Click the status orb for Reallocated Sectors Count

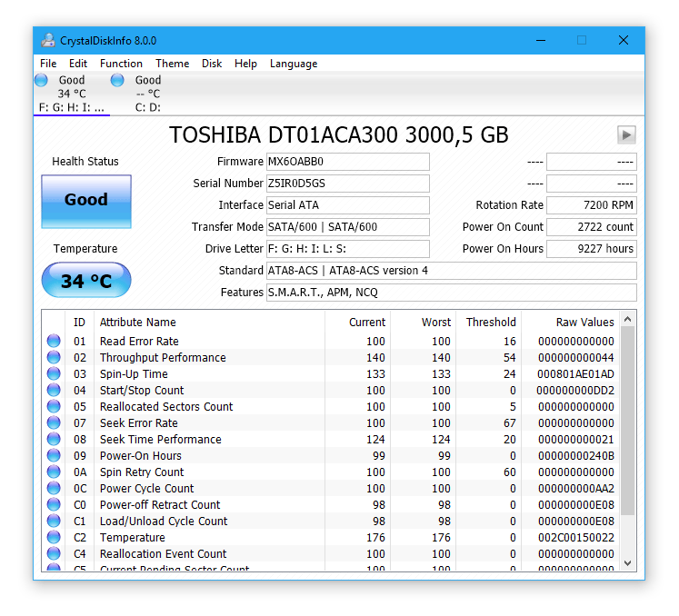[54, 406]
